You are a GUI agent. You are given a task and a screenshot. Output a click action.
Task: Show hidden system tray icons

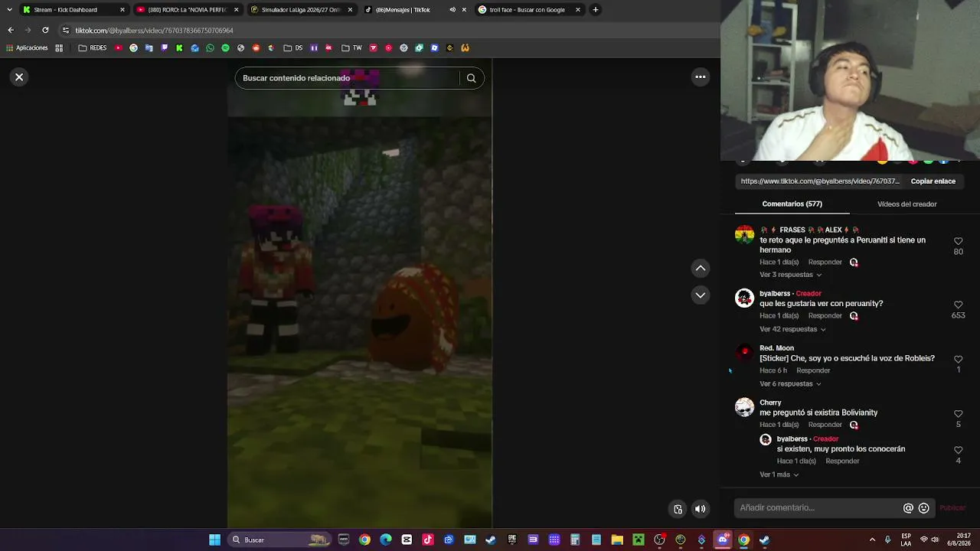coord(872,540)
